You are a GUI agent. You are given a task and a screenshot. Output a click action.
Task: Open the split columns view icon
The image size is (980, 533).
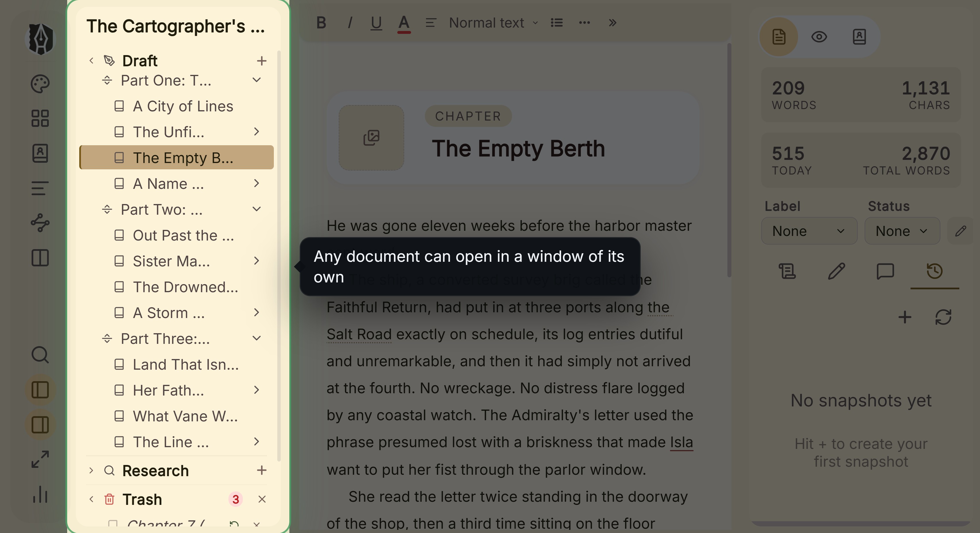40,258
